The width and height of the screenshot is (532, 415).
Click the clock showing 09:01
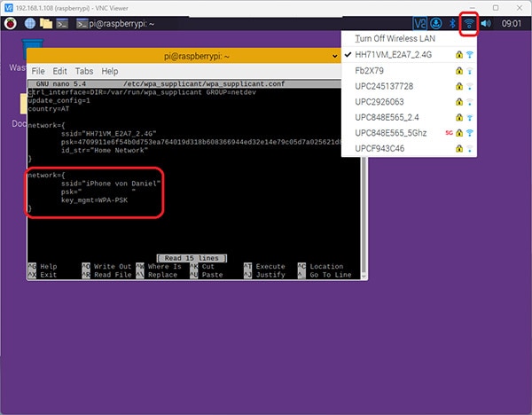512,23
